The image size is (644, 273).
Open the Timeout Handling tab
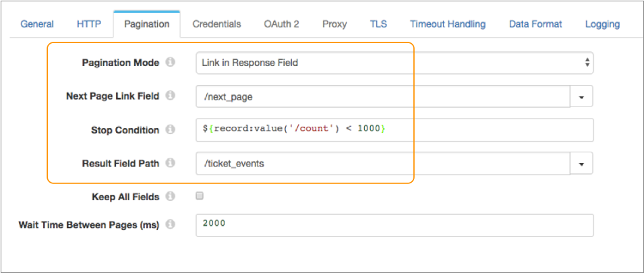pyautogui.click(x=448, y=24)
